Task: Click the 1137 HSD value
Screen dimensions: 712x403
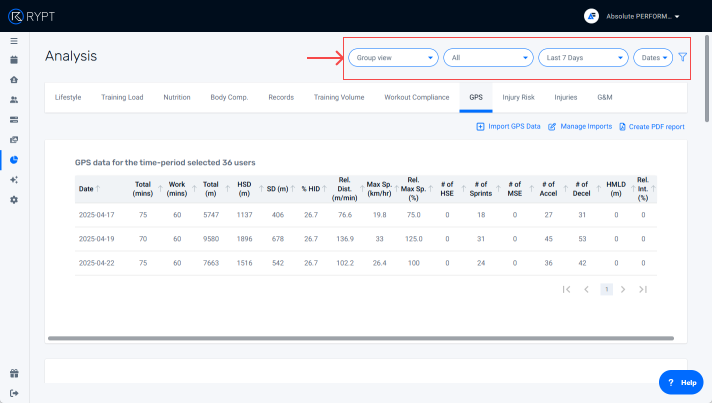Action: (244, 215)
